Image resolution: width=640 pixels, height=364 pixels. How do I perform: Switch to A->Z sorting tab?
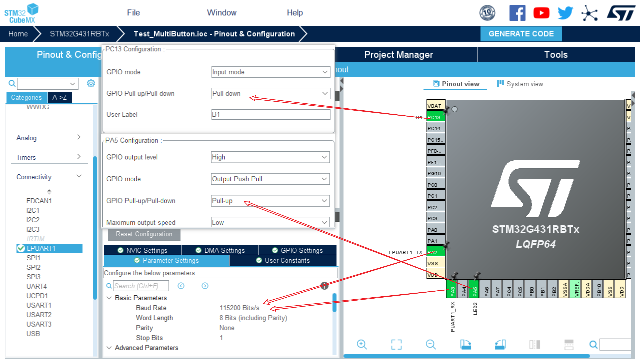tap(59, 98)
